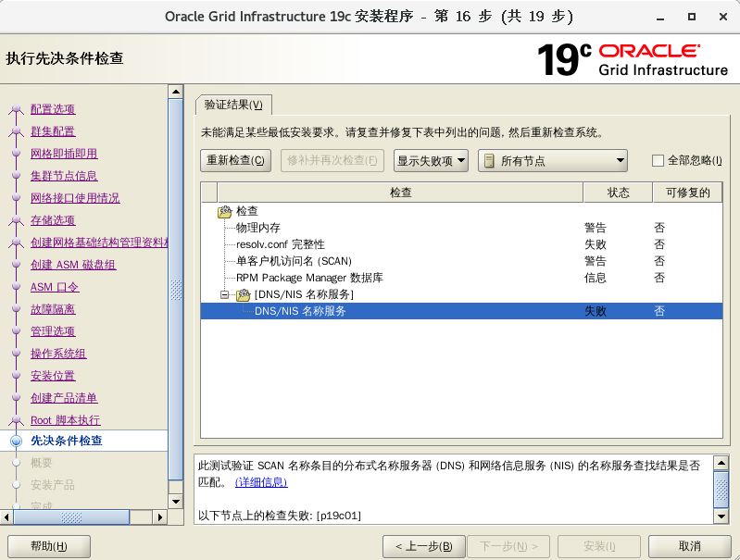Click the details pane scroll up arrow
Screen dimensions: 740x560
(x=721, y=463)
